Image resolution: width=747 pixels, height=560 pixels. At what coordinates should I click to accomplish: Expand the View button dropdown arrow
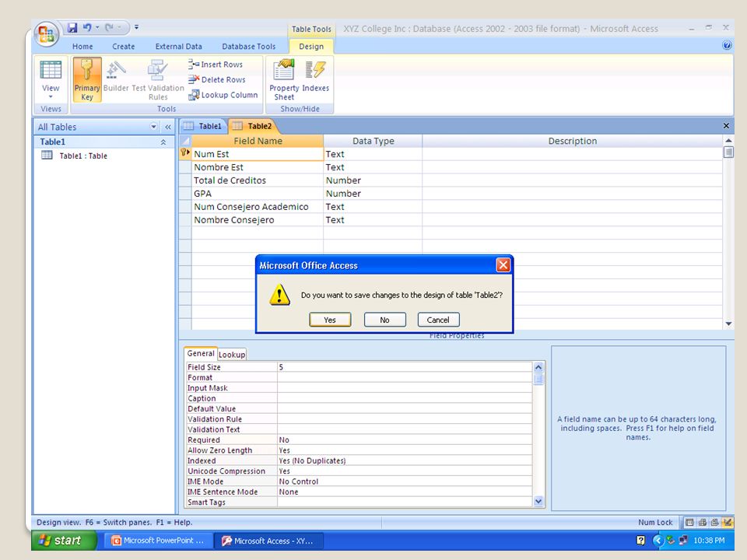(51, 96)
